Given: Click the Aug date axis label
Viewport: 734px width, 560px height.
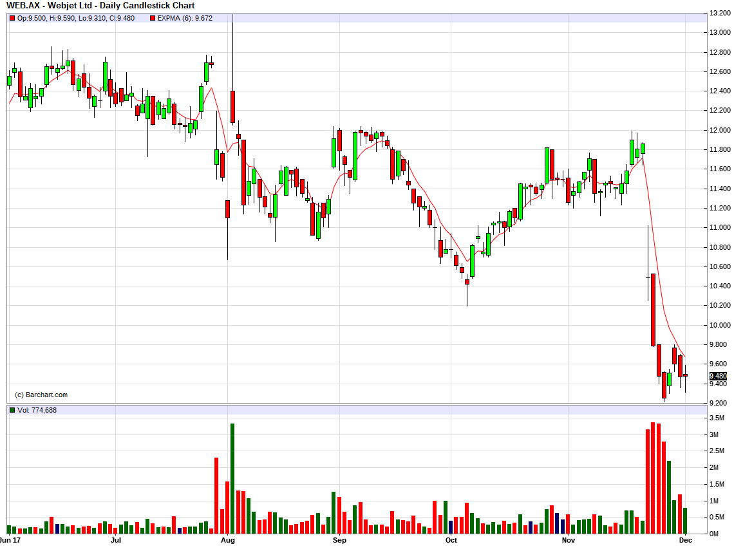Looking at the screenshot, I should [x=227, y=540].
